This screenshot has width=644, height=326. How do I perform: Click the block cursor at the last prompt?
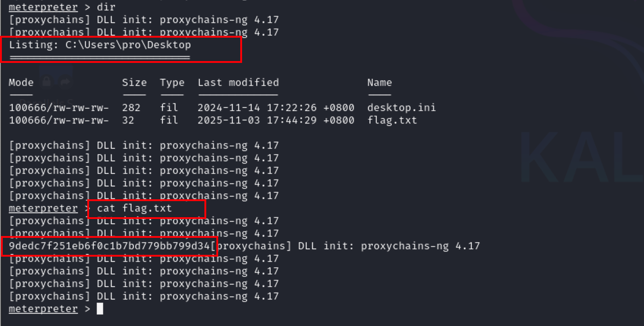(x=100, y=309)
